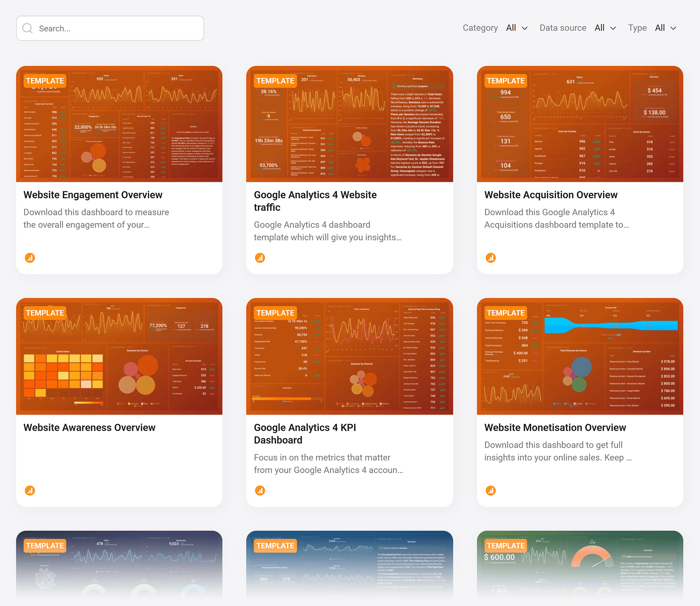Screen dimensions: 700x606
Task: Click TEMPLATE badge on Website Awareness Overview
Action: coord(45,313)
